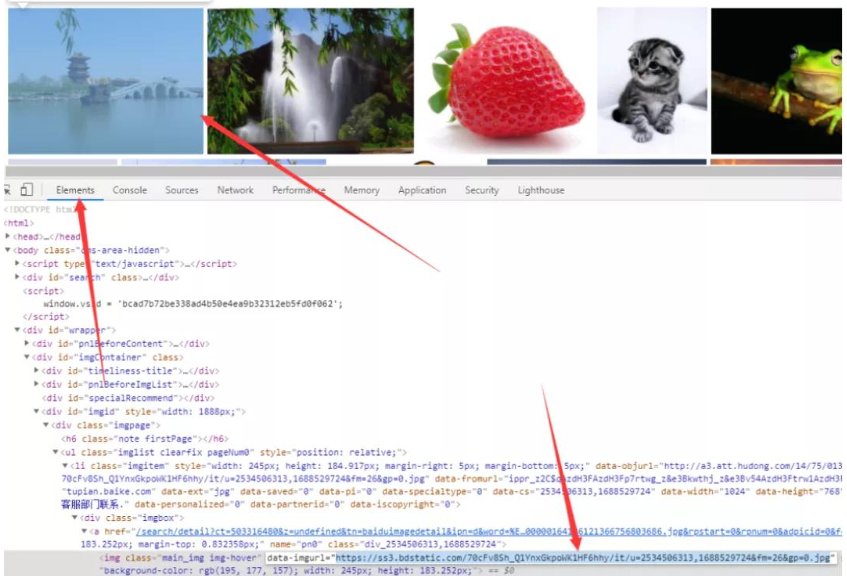847x576 pixels.
Task: Expand the head node
Action: [x=8, y=236]
